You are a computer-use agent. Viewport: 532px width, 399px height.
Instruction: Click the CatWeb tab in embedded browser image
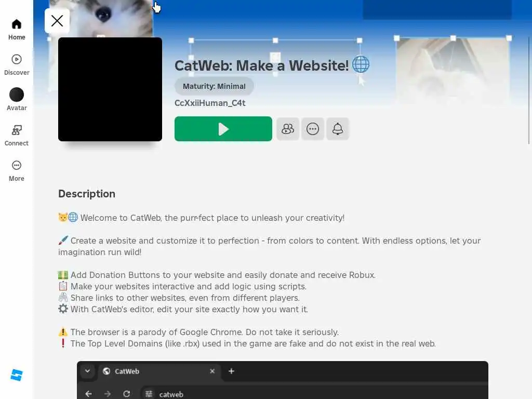159,371
